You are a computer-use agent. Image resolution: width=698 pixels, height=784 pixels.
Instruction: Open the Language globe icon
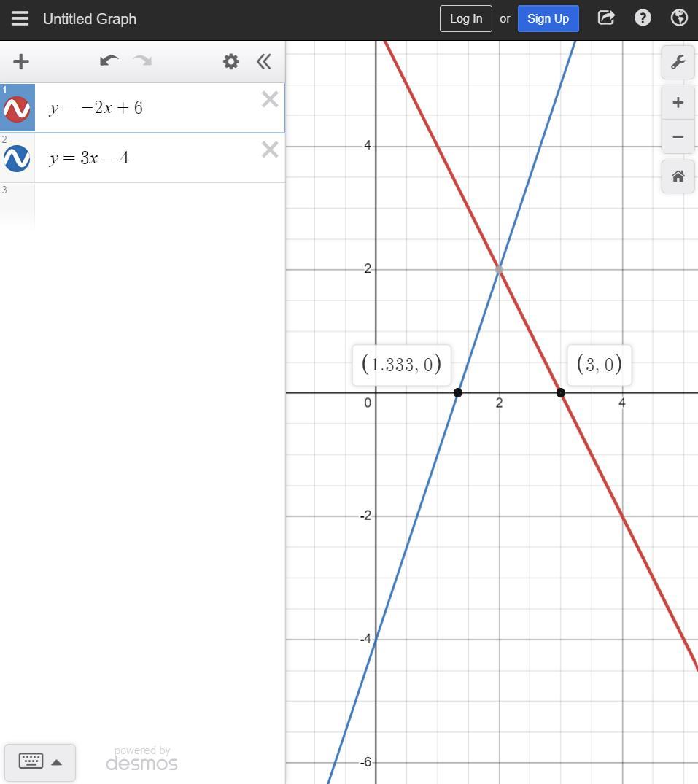pos(679,18)
